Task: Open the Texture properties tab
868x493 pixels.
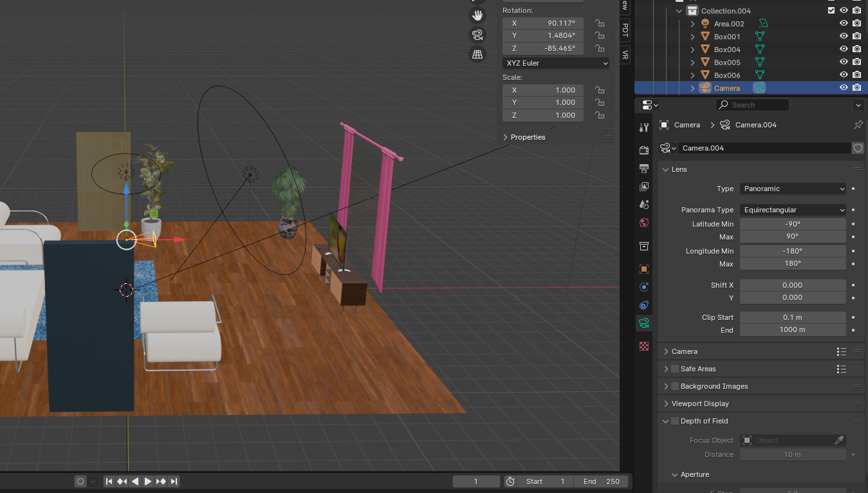Action: (644, 346)
